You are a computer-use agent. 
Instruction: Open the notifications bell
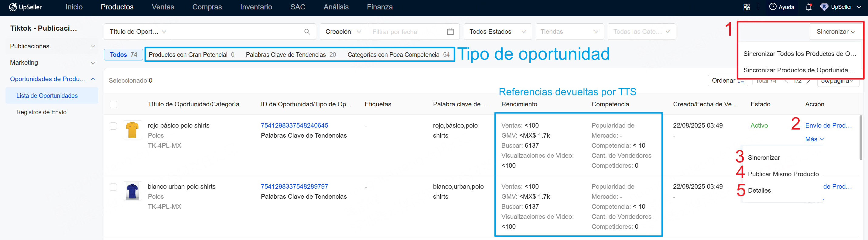(x=809, y=7)
